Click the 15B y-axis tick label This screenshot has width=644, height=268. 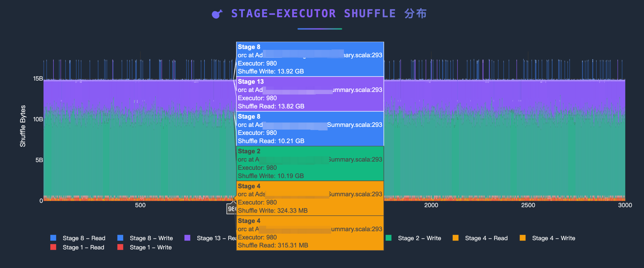(38, 78)
